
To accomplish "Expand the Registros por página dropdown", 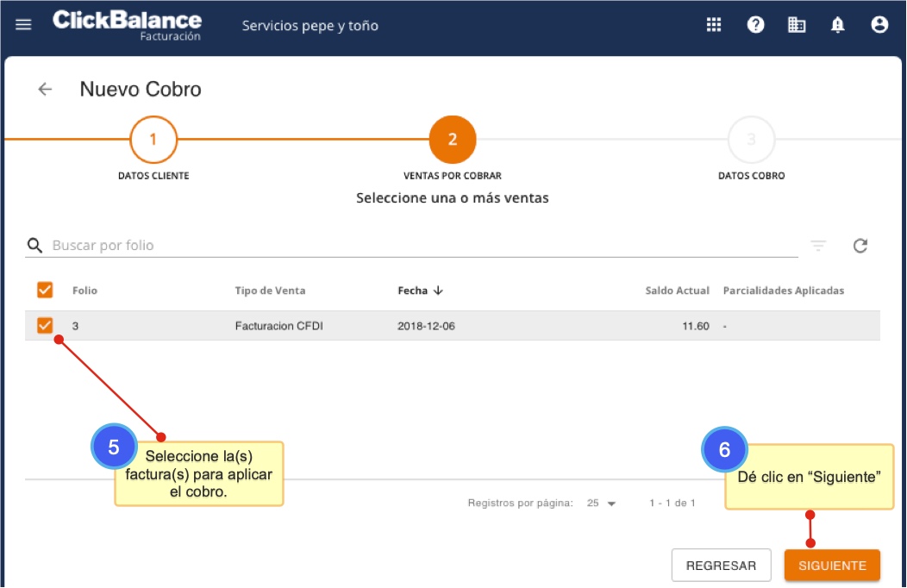I will 601,504.
